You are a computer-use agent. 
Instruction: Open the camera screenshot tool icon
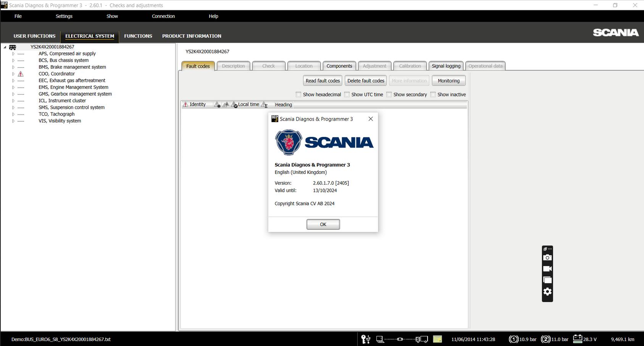(x=547, y=257)
